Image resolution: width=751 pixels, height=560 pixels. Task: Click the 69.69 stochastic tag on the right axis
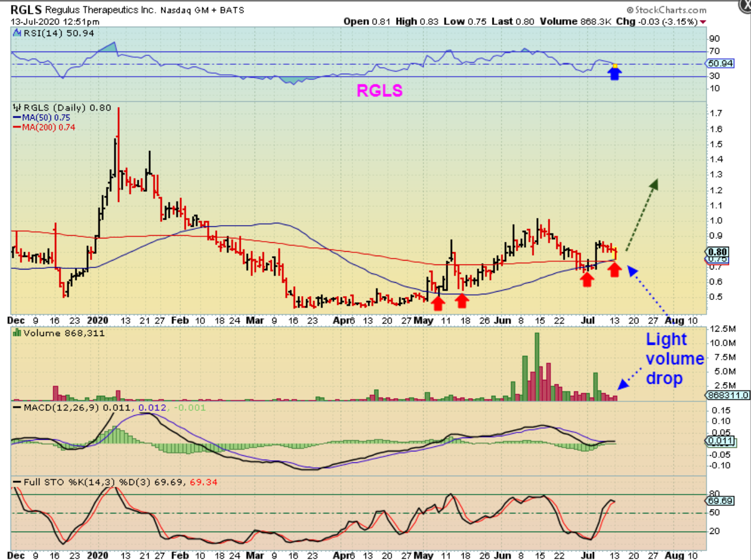pos(720,501)
